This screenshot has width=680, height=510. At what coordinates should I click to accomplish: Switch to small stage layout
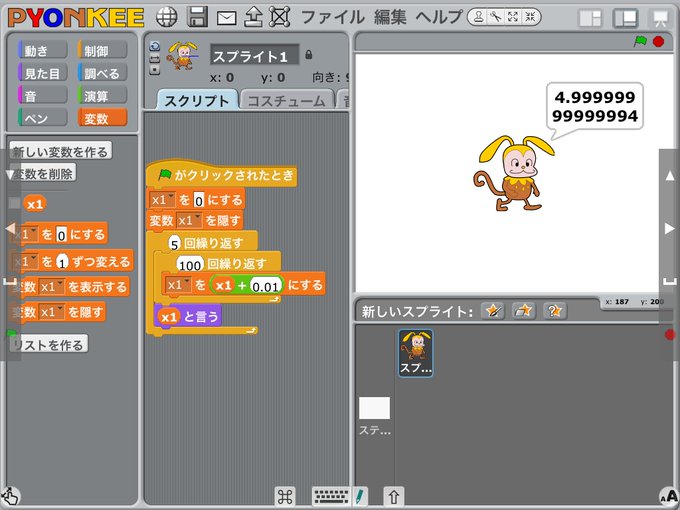tap(591, 18)
